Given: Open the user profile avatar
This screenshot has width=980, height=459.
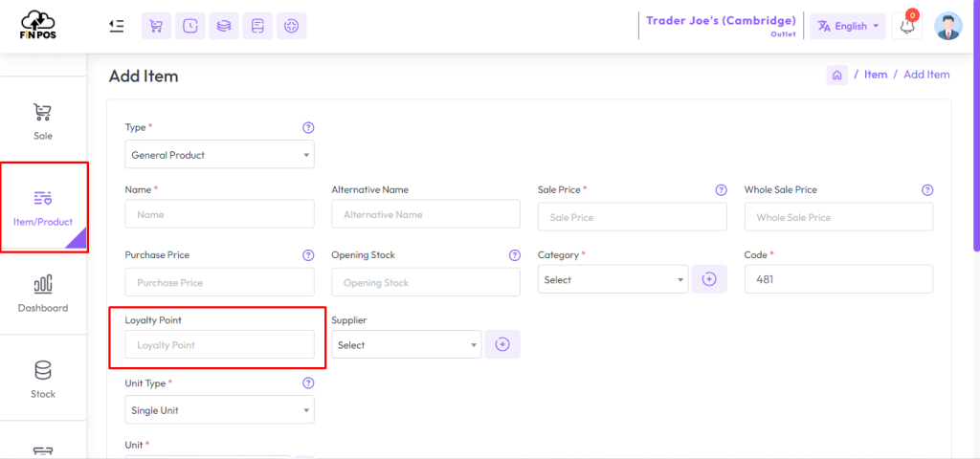Looking at the screenshot, I should 947,26.
